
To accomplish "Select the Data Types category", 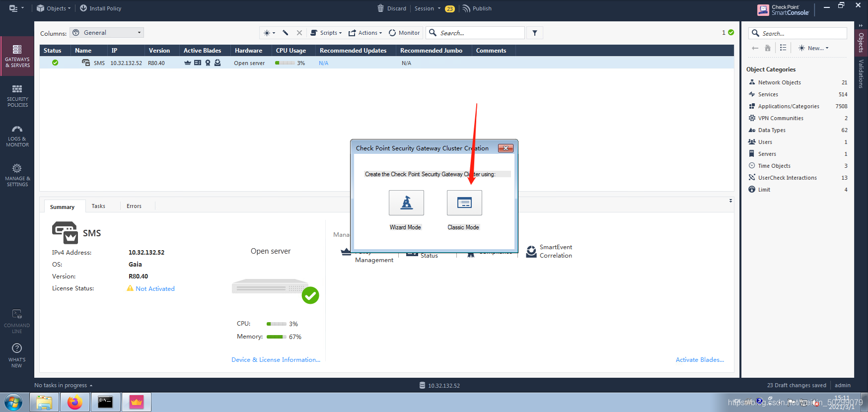I will pyautogui.click(x=798, y=130).
